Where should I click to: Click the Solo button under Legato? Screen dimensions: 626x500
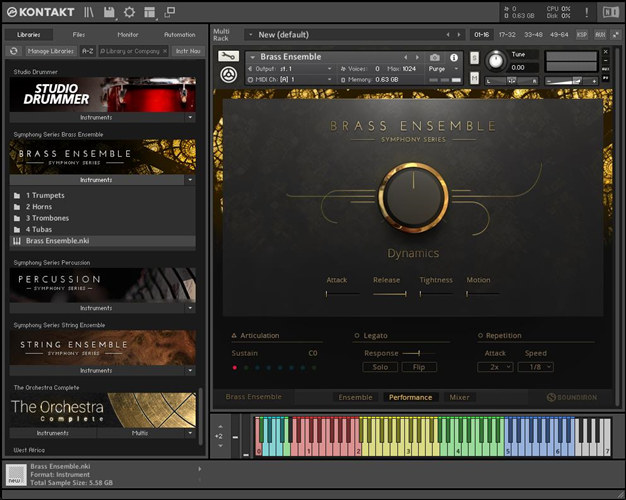380,367
